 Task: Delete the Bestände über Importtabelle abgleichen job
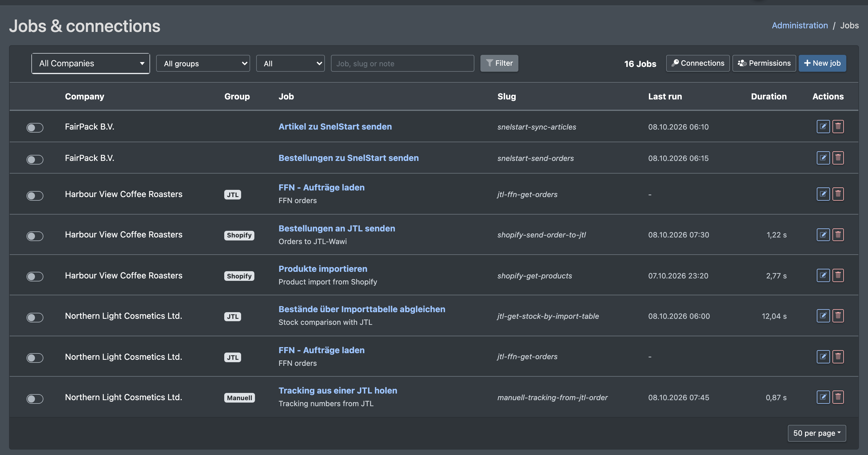[x=838, y=316]
